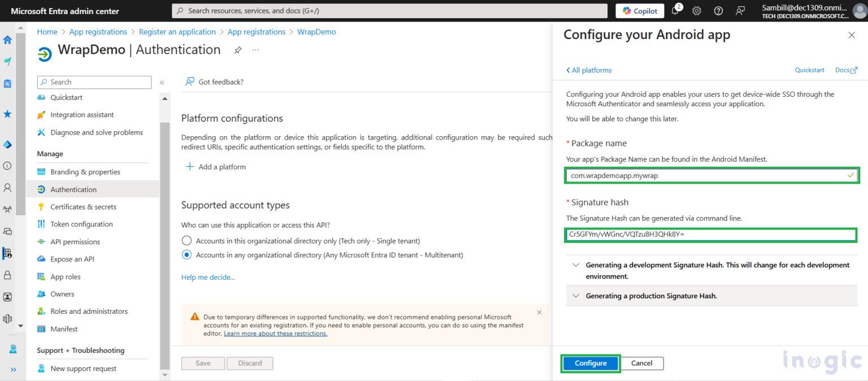The width and height of the screenshot is (868, 381).
Task: Expand Generating a production Signature Hash
Action: (x=575, y=295)
